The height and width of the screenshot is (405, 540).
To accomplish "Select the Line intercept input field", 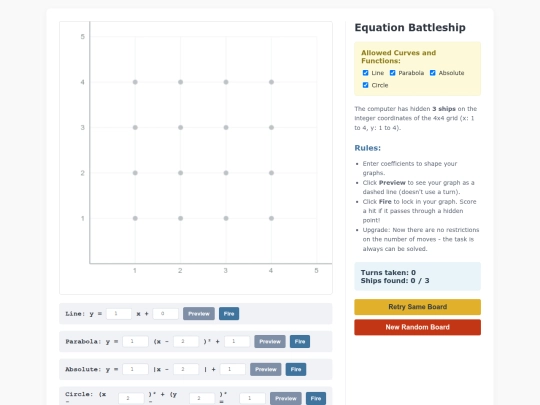I will [165, 314].
